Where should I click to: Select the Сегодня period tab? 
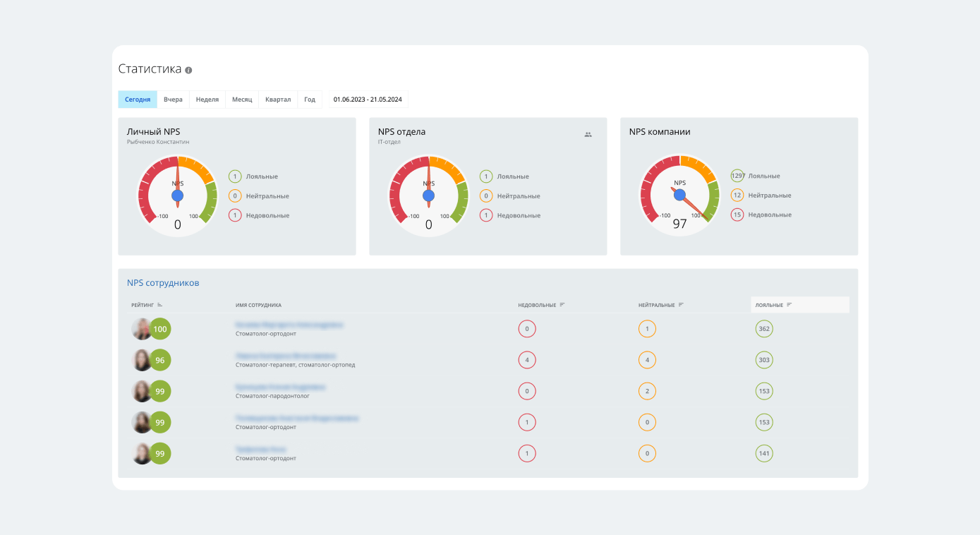click(138, 100)
